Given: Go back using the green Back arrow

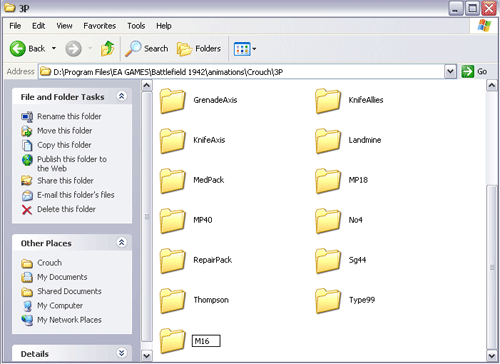Looking at the screenshot, I should tap(17, 49).
